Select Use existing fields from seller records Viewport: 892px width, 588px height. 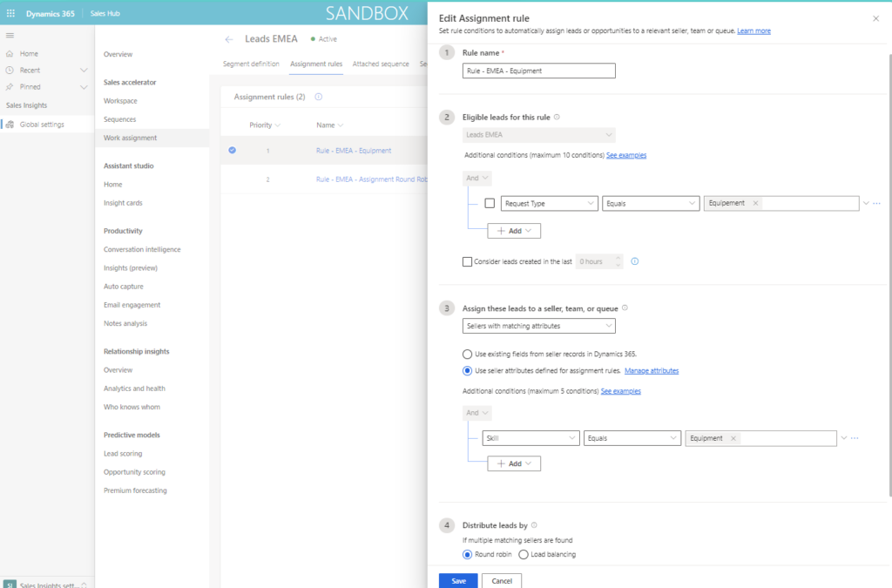(x=468, y=354)
